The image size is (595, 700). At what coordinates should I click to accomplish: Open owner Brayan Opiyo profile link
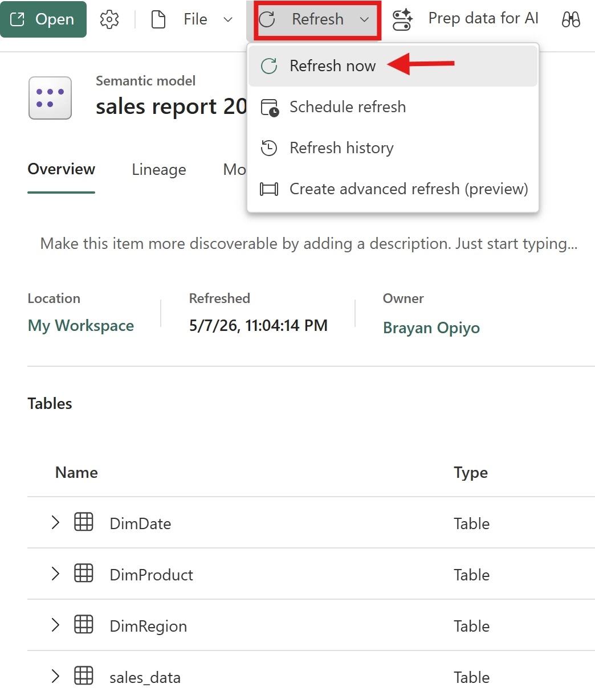[431, 328]
